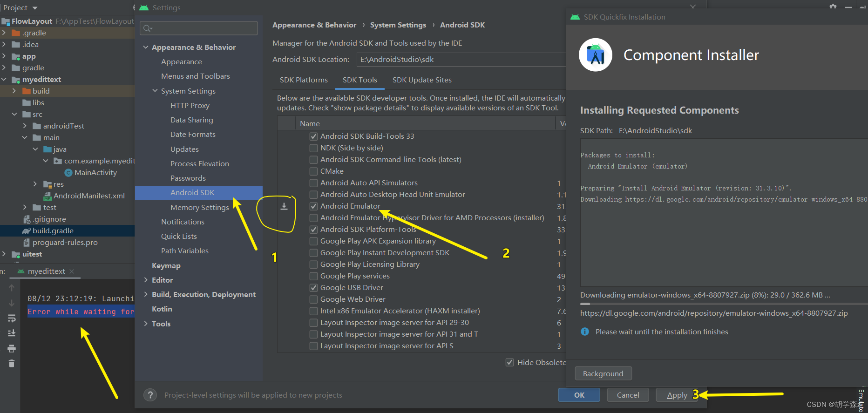This screenshot has width=868, height=413.
Task: Click the res folder icon
Action: (x=47, y=184)
